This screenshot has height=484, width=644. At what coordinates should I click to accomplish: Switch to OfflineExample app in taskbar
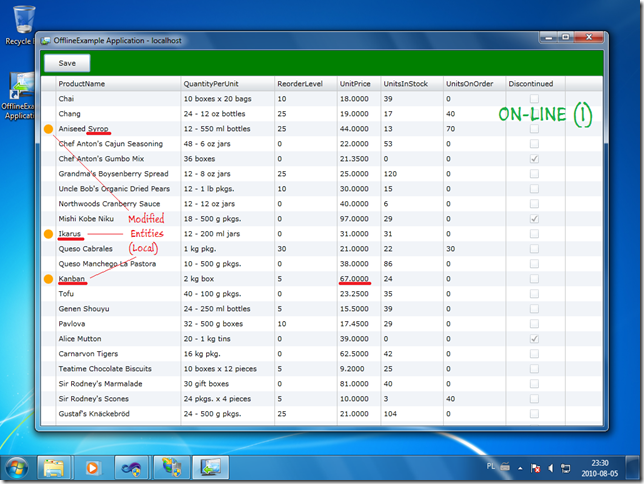210,468
